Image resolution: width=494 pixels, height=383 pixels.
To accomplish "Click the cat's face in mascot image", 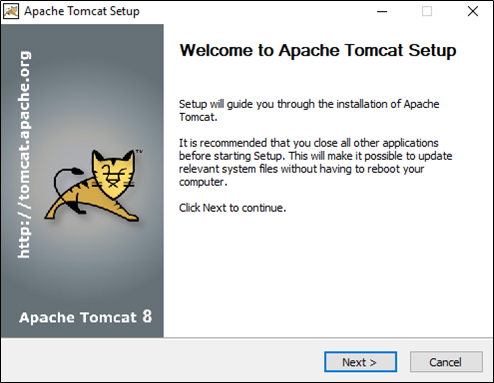I will point(113,175).
